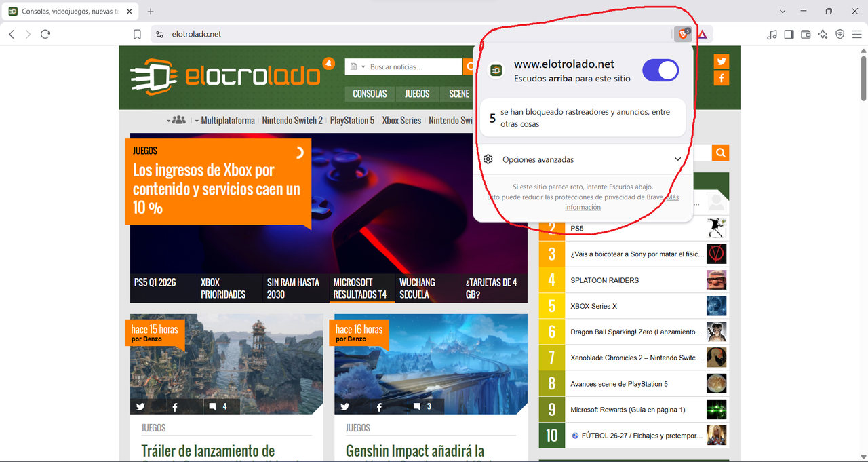Select the XBOX PRIORIDADES carousel tab

point(229,288)
